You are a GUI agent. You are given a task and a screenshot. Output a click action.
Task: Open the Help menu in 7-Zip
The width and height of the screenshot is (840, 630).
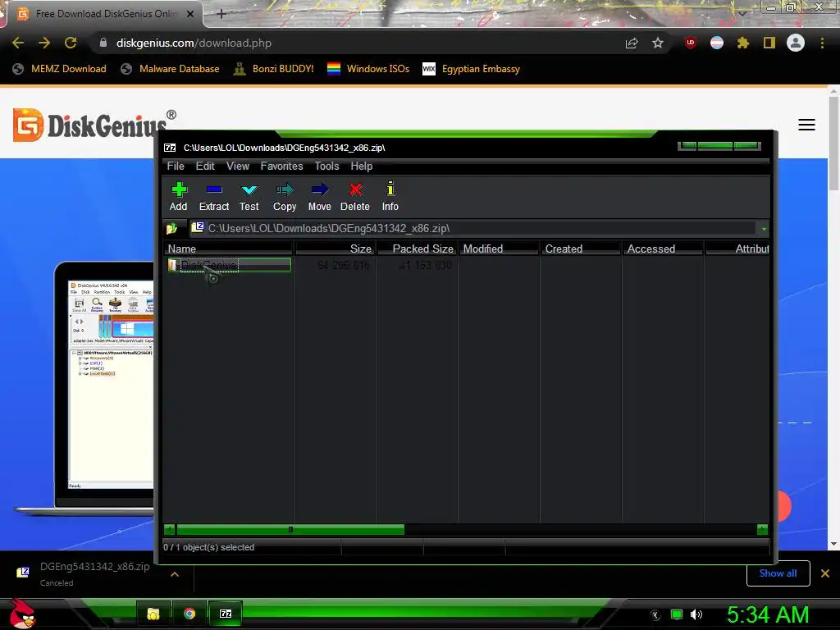pos(362,166)
